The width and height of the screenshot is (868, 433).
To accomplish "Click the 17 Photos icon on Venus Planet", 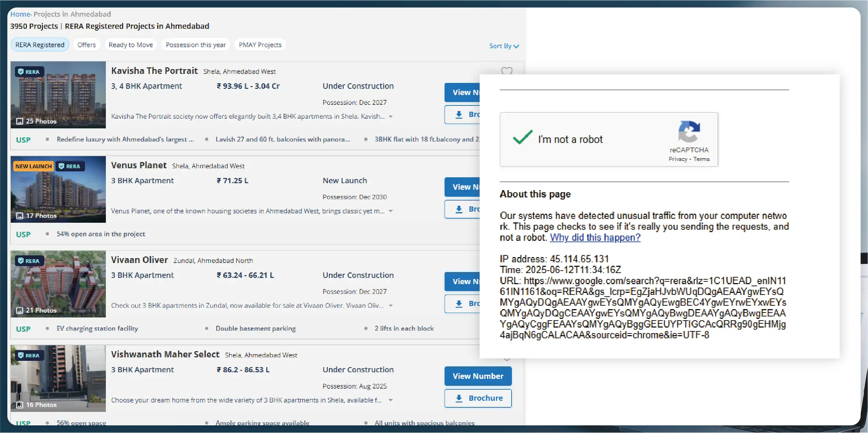I will (20, 216).
